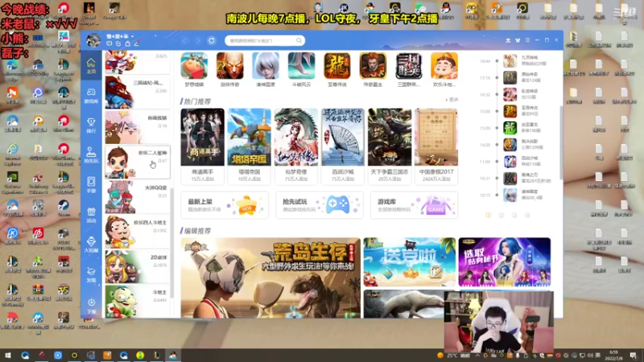Click the taskbar clock showing 6:59
The image size is (644, 362).
(613, 356)
